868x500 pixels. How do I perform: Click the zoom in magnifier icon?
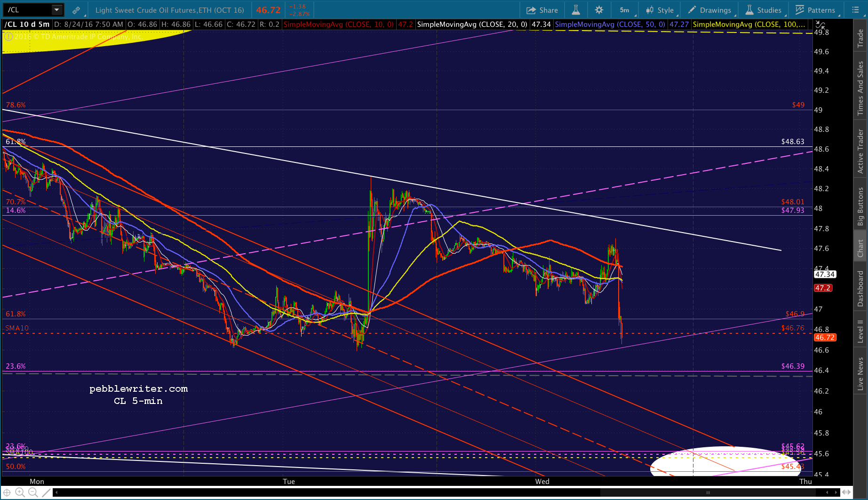[x=20, y=493]
